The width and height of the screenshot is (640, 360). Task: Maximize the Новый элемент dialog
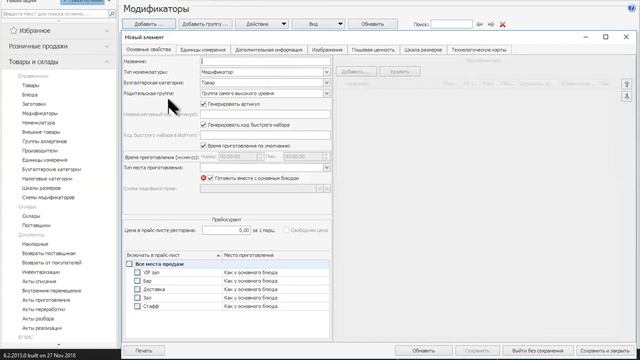tap(606, 37)
